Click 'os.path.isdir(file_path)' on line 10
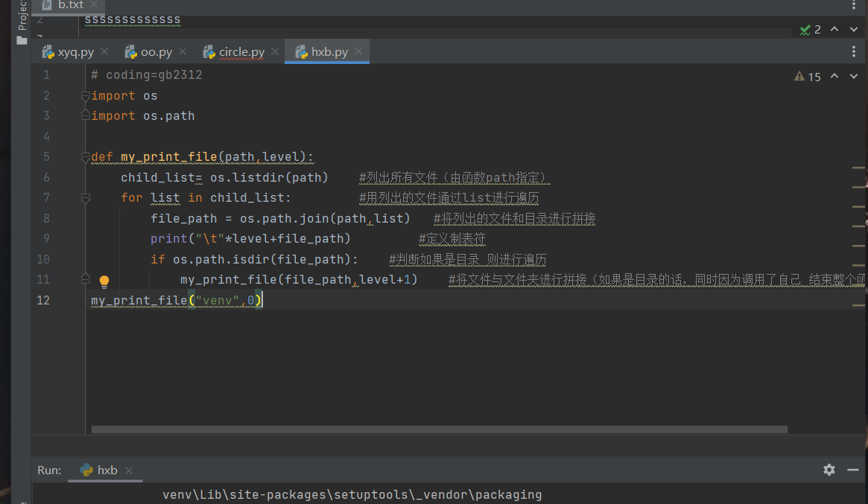The image size is (868, 504). point(262,260)
